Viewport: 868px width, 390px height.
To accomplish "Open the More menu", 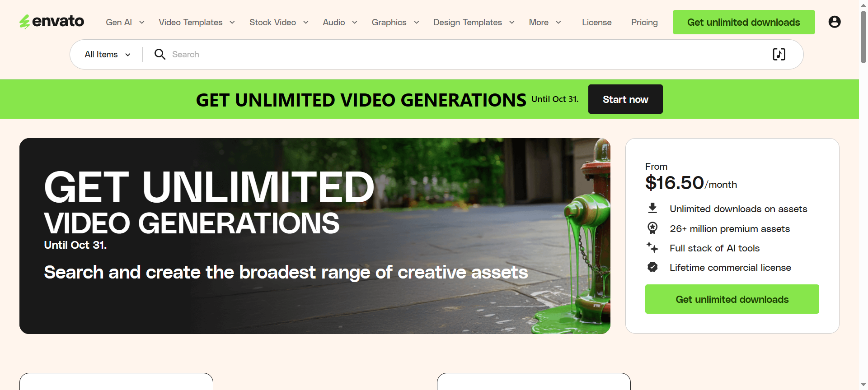I will 545,22.
